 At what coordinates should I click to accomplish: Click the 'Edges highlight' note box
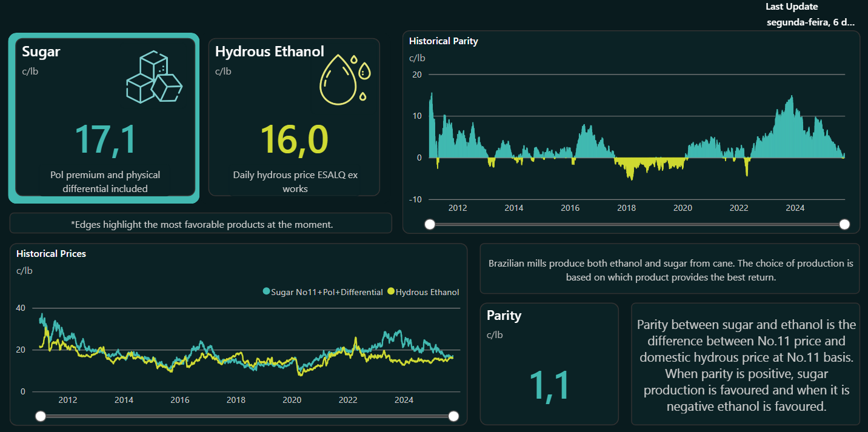tap(201, 224)
